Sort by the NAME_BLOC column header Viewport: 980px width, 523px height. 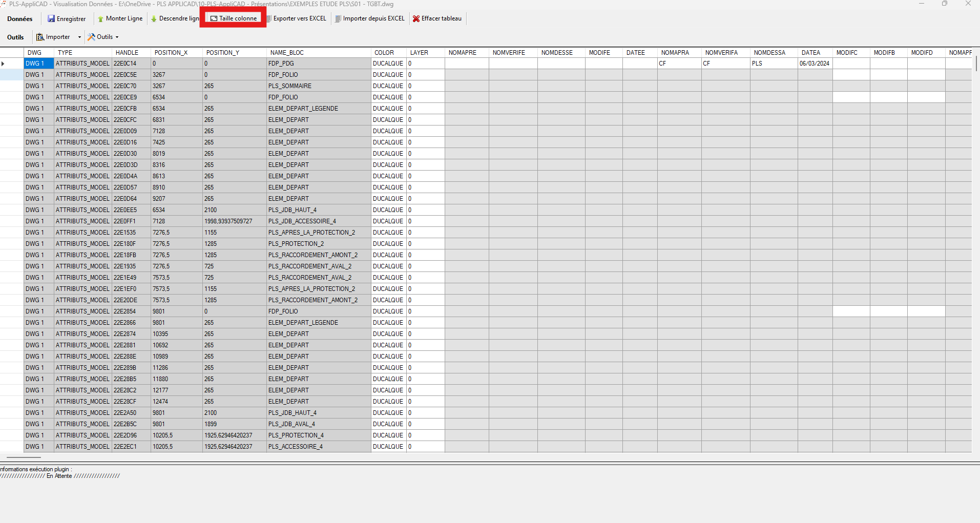tap(318, 53)
